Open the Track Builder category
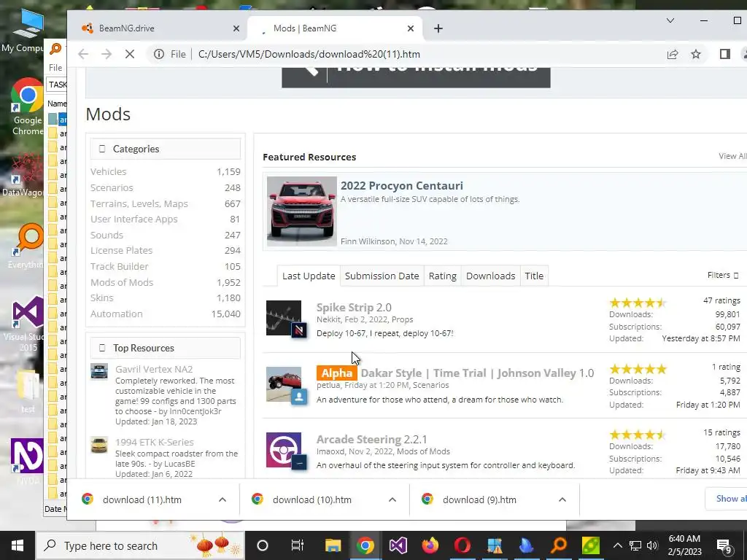This screenshot has height=560, width=747. point(120,267)
